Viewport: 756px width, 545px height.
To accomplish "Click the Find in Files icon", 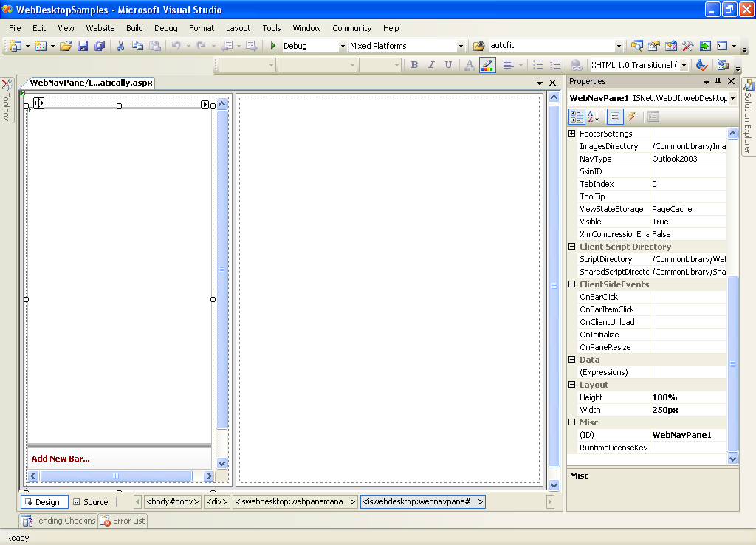I will [x=478, y=46].
